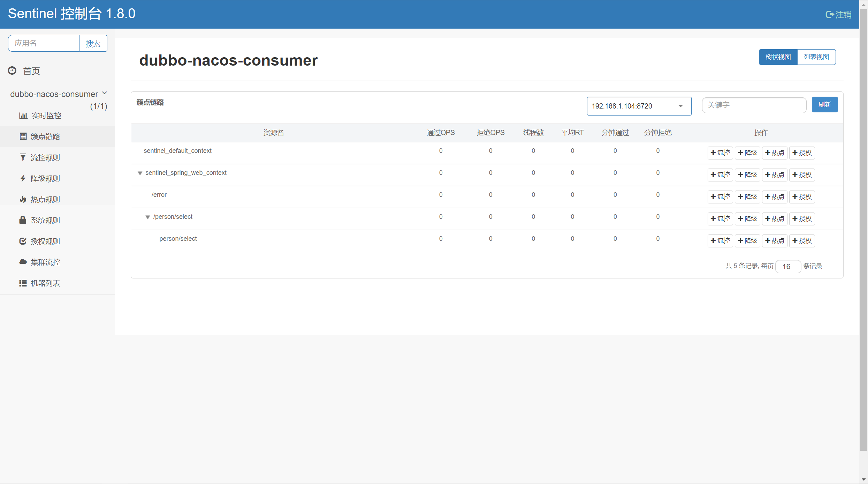
Task: Click the logout icon beside 注销
Action: pyautogui.click(x=830, y=15)
